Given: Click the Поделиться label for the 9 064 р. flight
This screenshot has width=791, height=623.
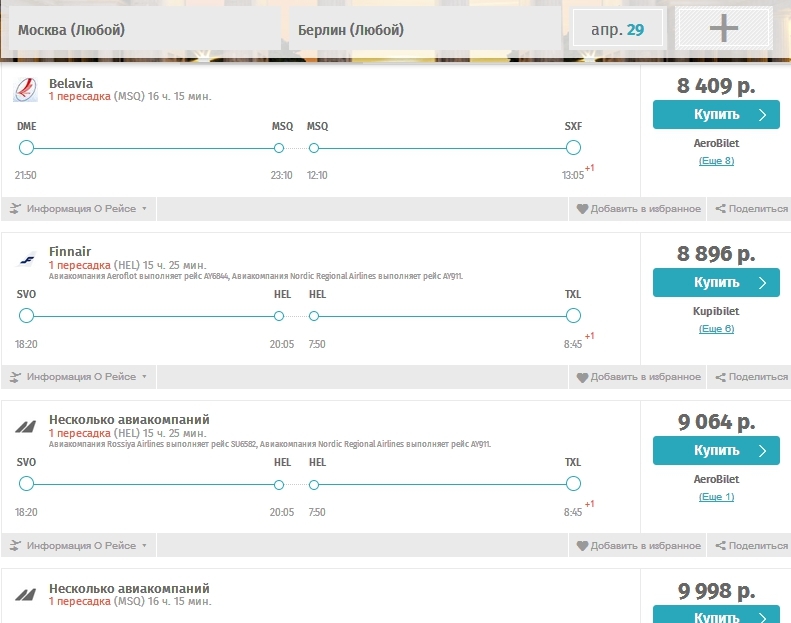Looking at the screenshot, I should 758,545.
